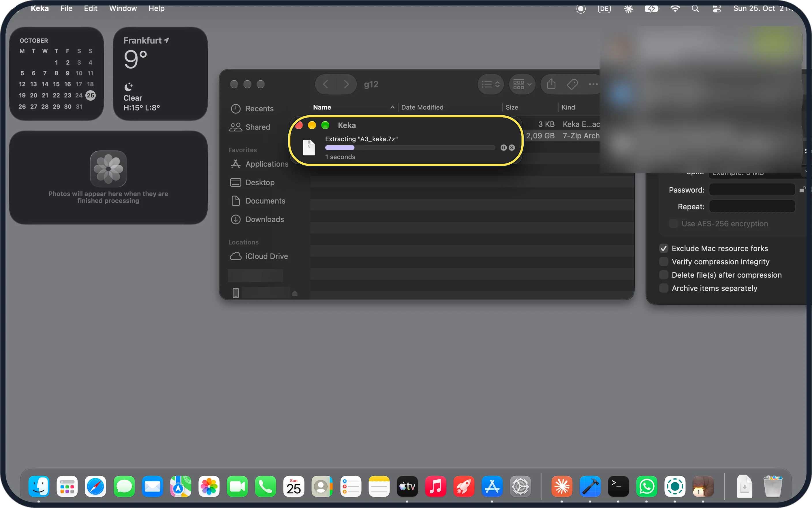Viewport: 812px width, 508px height.
Task: Toggle Use AES-256 encryption checkbox
Action: (674, 223)
